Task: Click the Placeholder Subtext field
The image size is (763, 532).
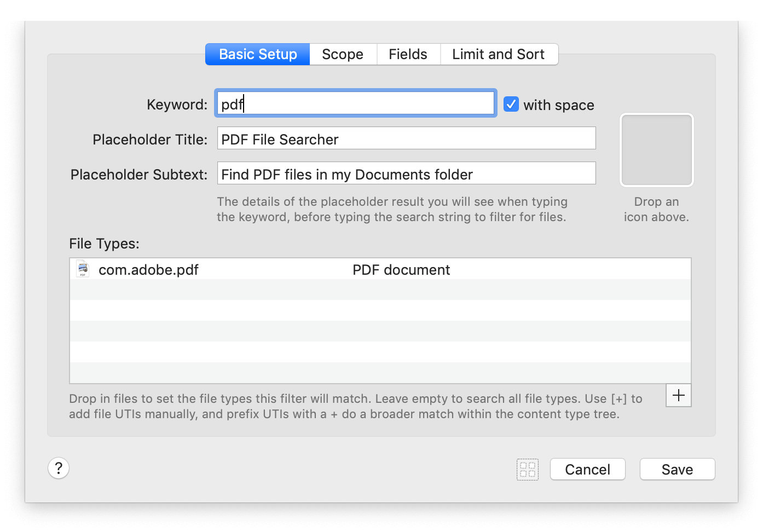Action: [x=406, y=173]
